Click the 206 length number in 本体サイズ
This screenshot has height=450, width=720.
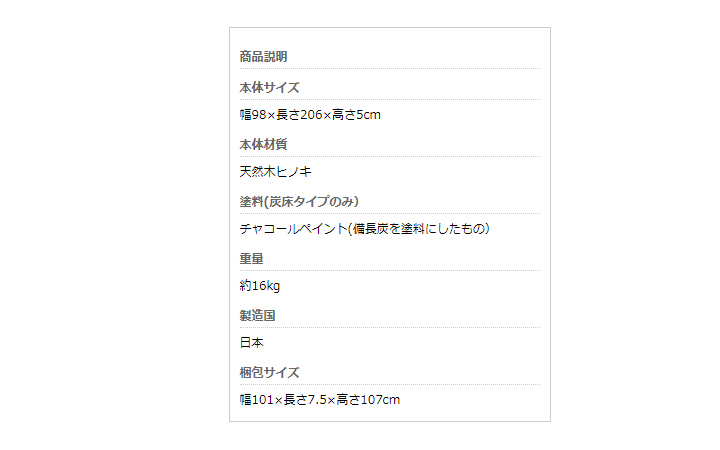point(311,115)
